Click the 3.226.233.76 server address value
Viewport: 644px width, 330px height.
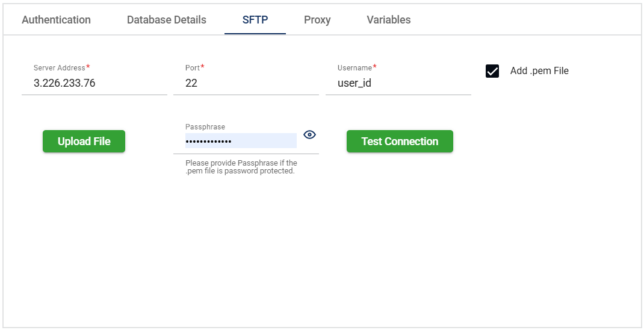[64, 84]
